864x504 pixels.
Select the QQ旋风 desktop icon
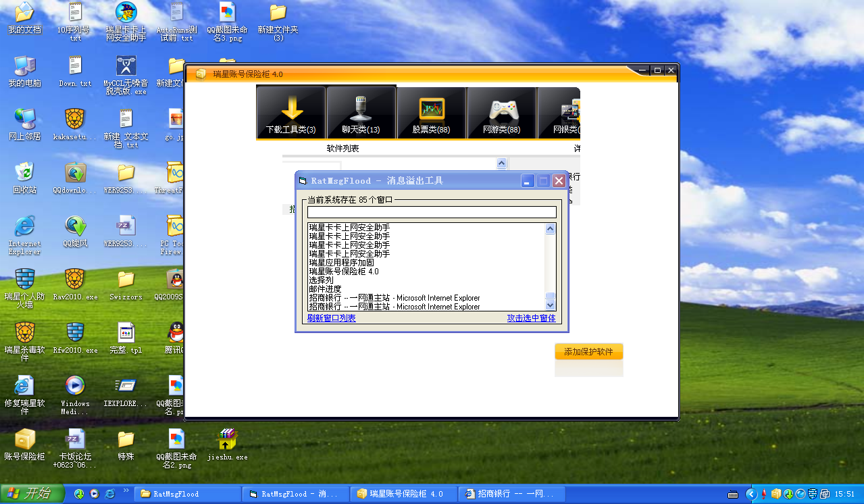pos(75,231)
